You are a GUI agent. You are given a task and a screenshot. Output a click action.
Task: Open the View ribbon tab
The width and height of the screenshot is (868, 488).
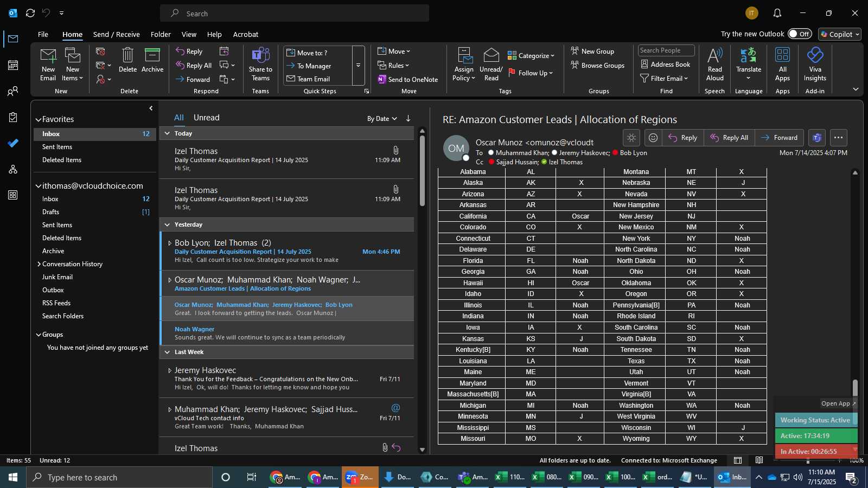pyautogui.click(x=189, y=34)
